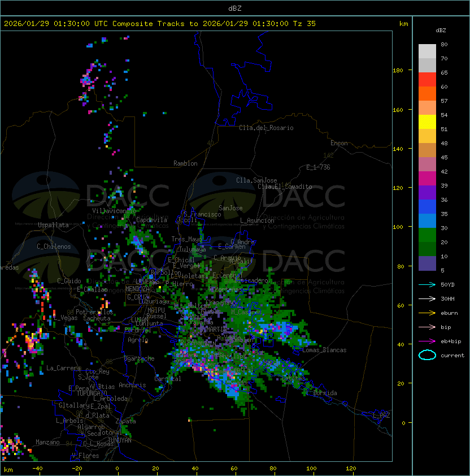Click the 'La_Carrera' map label

(x=63, y=368)
